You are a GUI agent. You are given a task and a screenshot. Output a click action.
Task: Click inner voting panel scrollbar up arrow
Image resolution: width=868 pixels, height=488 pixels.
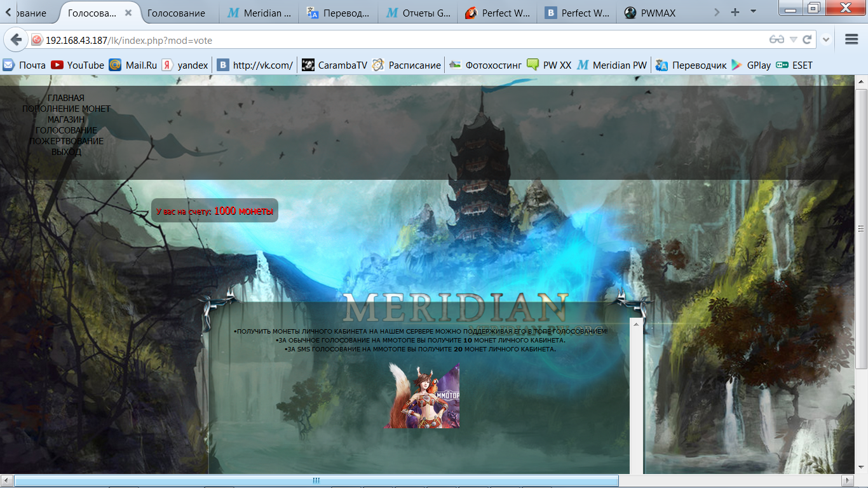[636, 323]
